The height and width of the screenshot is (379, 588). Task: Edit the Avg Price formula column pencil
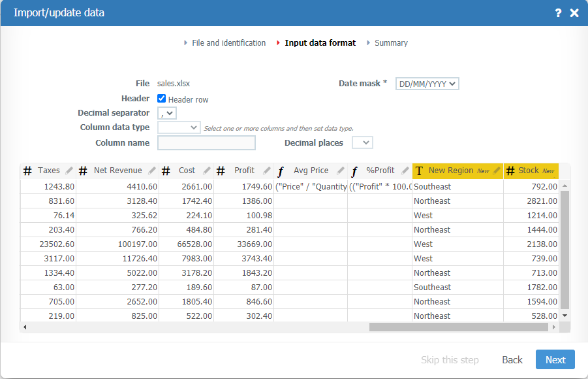[x=340, y=171]
